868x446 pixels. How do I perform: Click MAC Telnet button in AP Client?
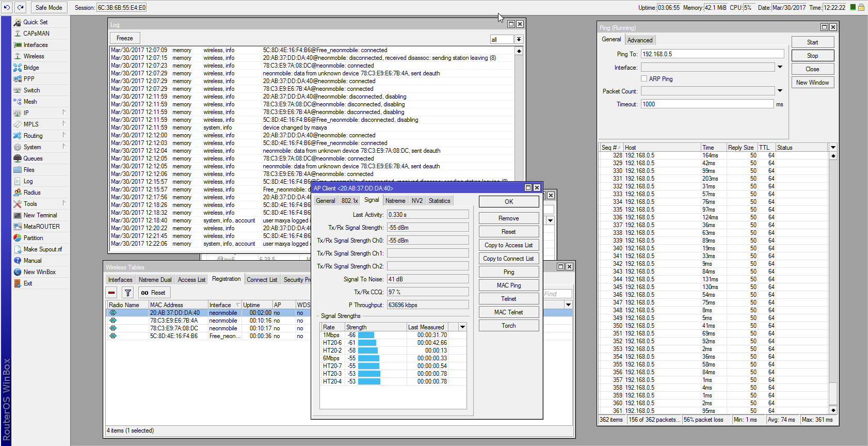coord(508,312)
